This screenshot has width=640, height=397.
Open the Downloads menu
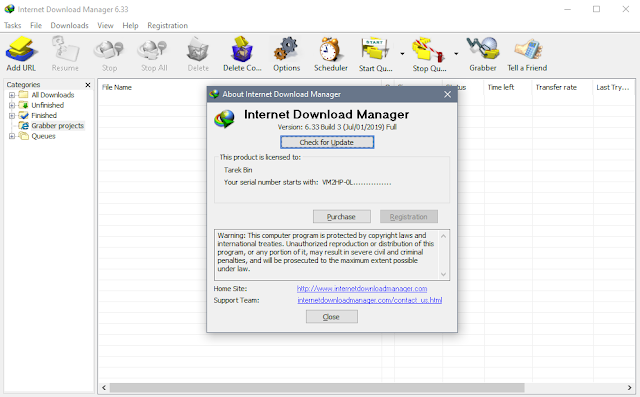pyautogui.click(x=69, y=25)
